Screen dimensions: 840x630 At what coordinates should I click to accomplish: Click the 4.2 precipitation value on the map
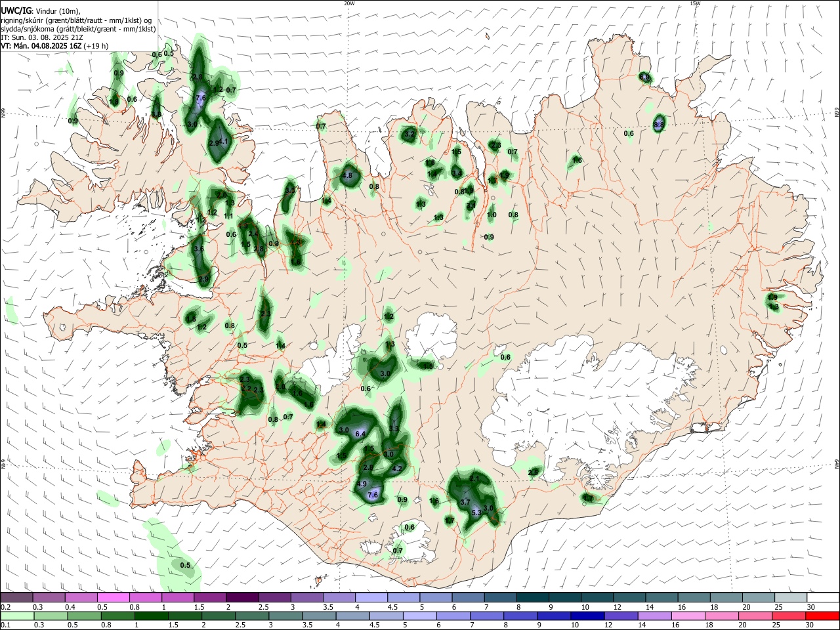[396, 469]
